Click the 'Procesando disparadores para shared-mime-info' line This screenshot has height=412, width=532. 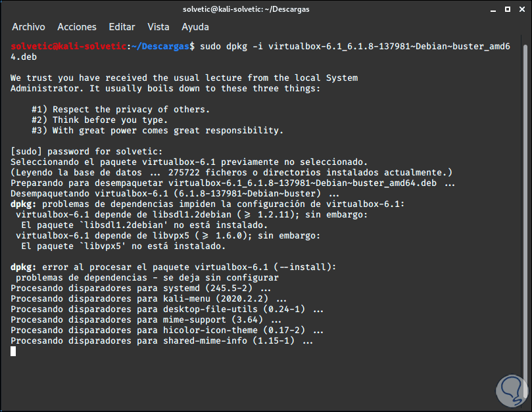[162, 340]
